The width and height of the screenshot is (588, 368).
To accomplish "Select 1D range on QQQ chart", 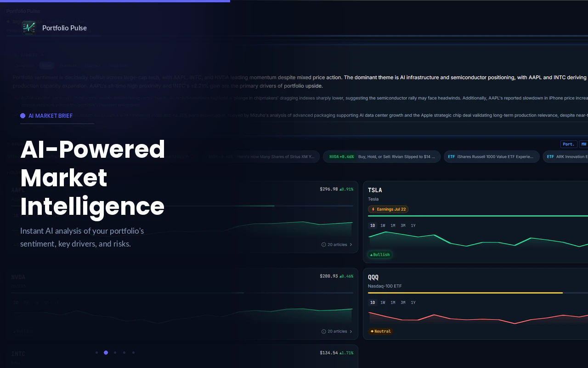I will (x=373, y=302).
